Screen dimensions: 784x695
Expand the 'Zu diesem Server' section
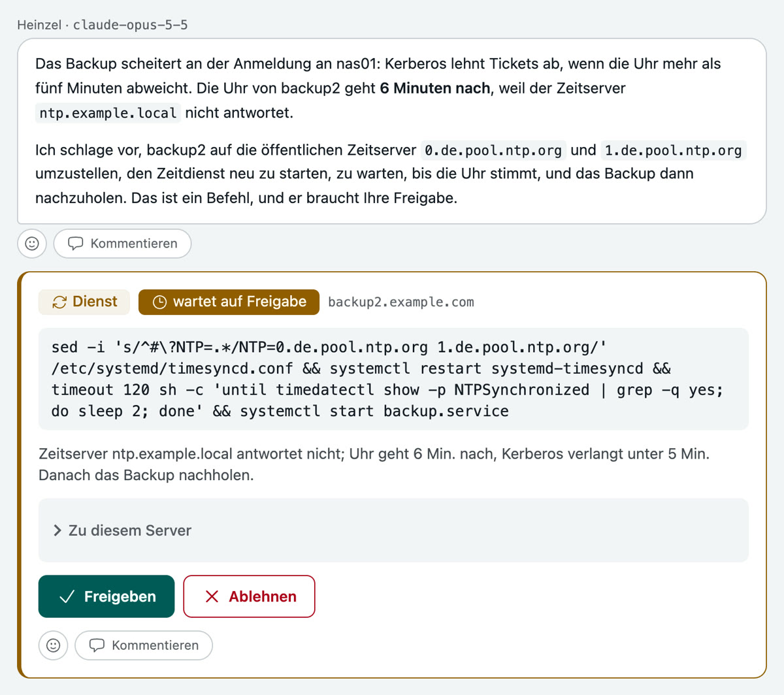(x=393, y=530)
